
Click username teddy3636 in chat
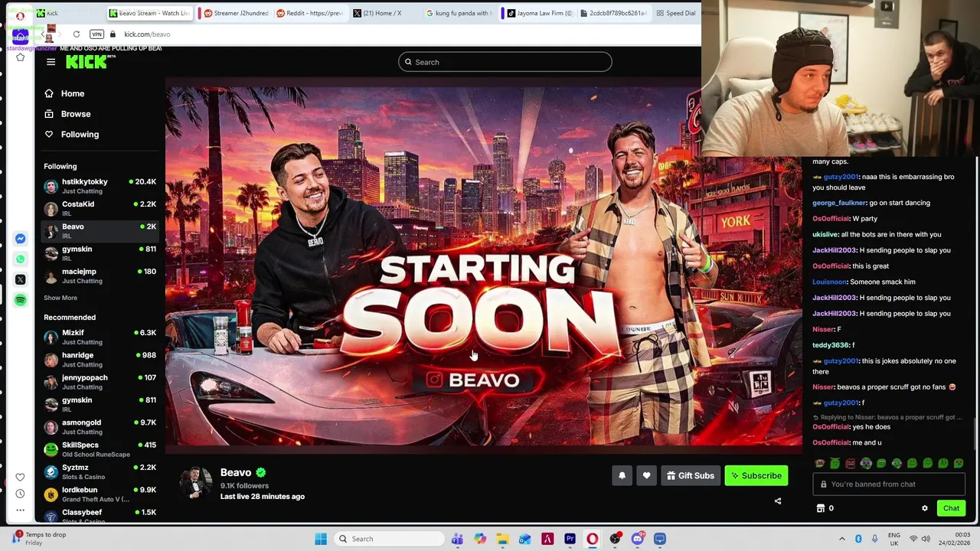click(x=831, y=345)
